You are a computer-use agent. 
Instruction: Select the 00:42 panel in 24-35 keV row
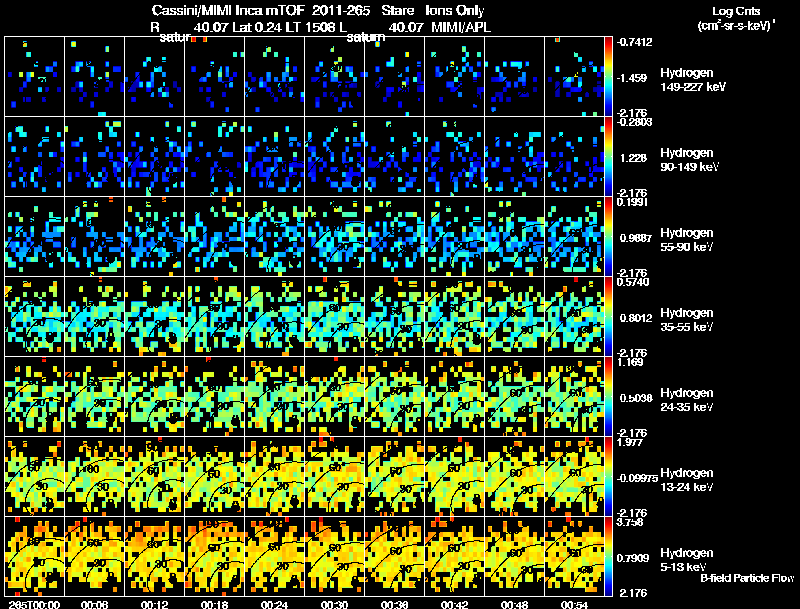pyautogui.click(x=455, y=396)
